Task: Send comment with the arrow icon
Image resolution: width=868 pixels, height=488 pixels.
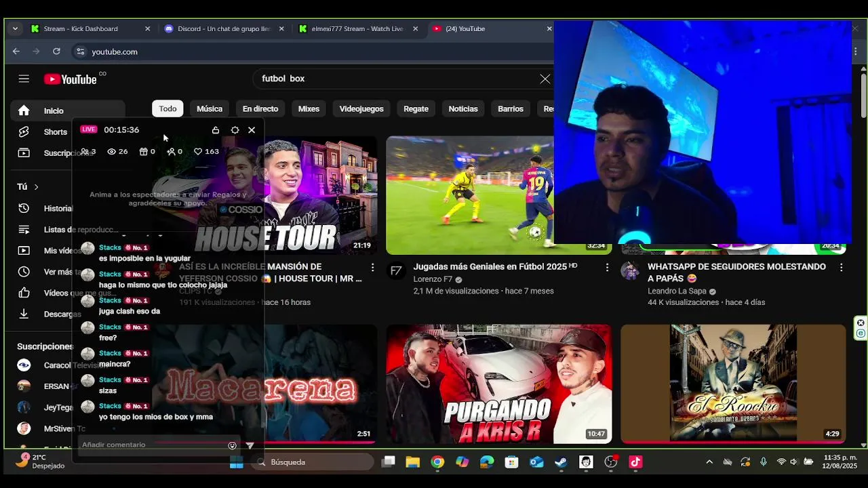Action: [x=250, y=445]
